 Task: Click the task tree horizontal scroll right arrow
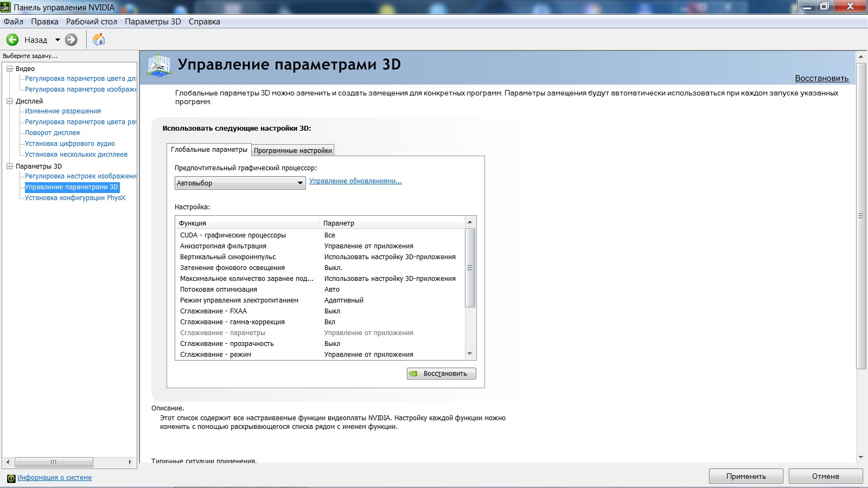pos(130,463)
